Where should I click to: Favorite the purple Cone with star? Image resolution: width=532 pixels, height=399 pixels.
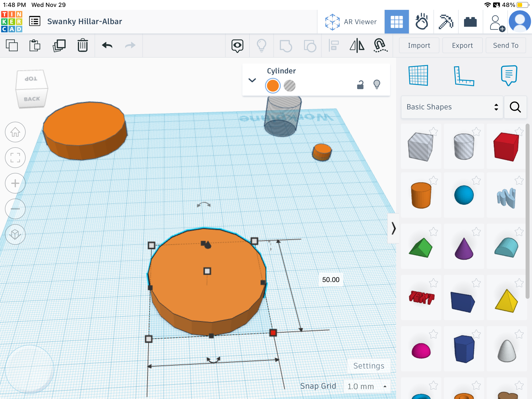(476, 232)
